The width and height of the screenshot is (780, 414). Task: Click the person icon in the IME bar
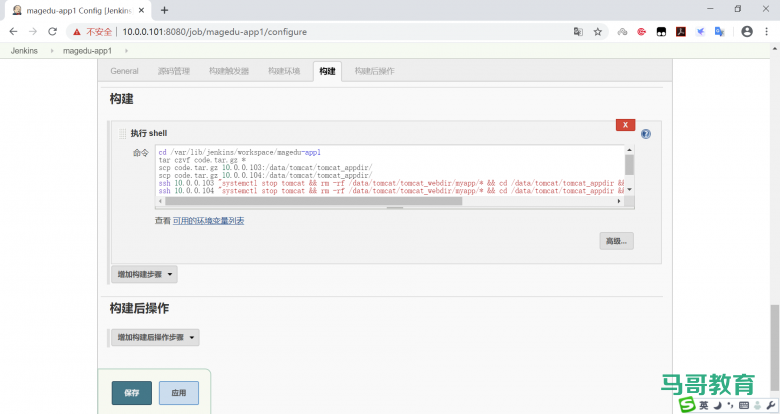757,406
